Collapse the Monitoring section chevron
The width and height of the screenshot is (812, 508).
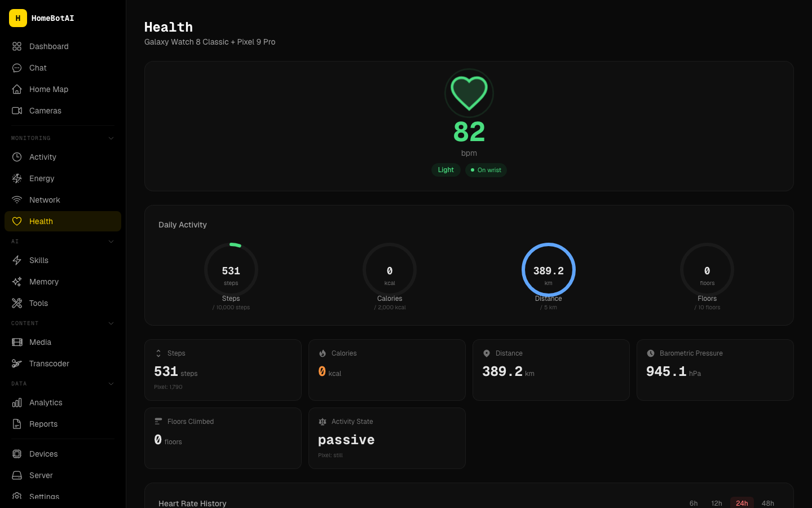[x=111, y=138]
